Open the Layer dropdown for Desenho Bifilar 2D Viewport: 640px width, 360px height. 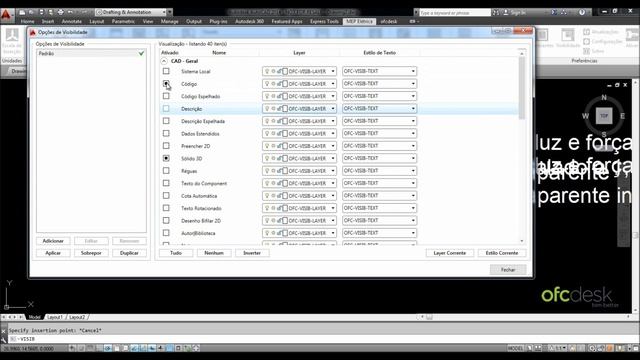[x=299, y=220]
